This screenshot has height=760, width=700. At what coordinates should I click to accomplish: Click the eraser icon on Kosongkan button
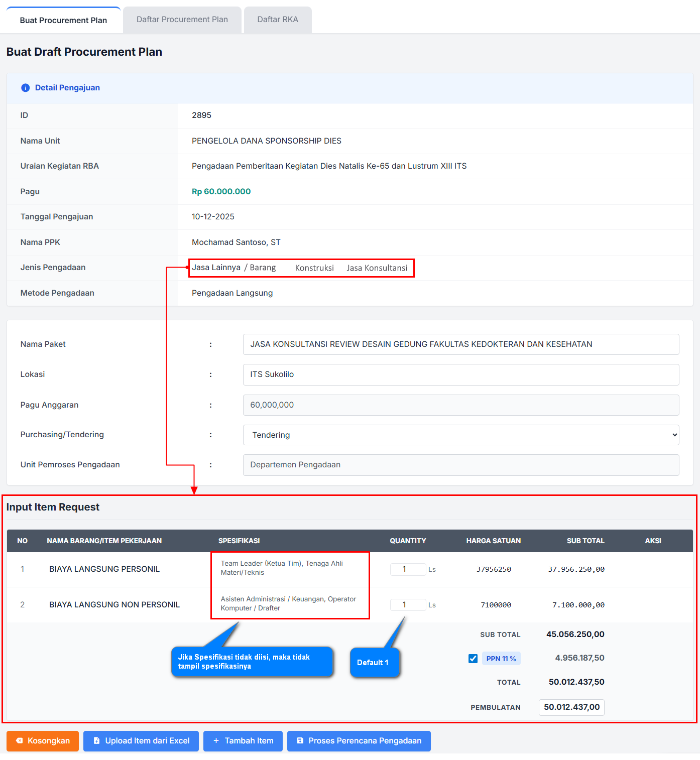(x=20, y=741)
